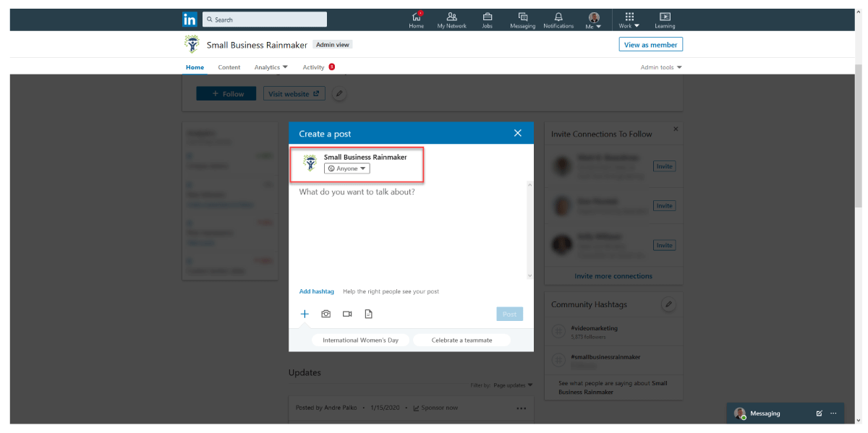Open the Anyone post visibility dropdown
The height and width of the screenshot is (433, 868).
coord(346,168)
